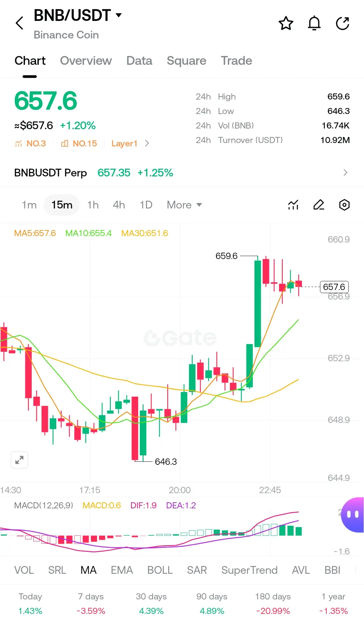Expand chart to fullscreen
The width and height of the screenshot is (364, 621).
coord(19,460)
